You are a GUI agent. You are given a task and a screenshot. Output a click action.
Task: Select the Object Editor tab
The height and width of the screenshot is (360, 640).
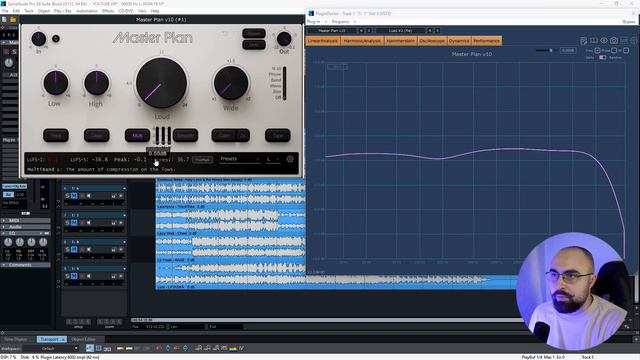[x=84, y=339]
